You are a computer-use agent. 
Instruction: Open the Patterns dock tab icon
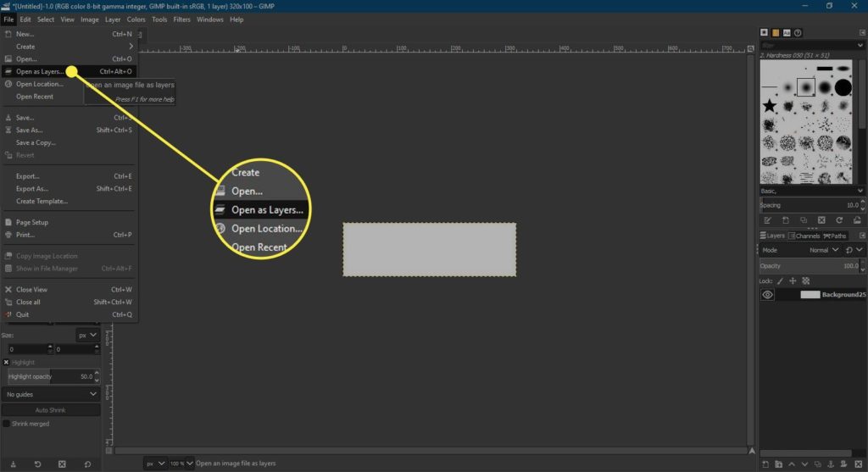776,33
